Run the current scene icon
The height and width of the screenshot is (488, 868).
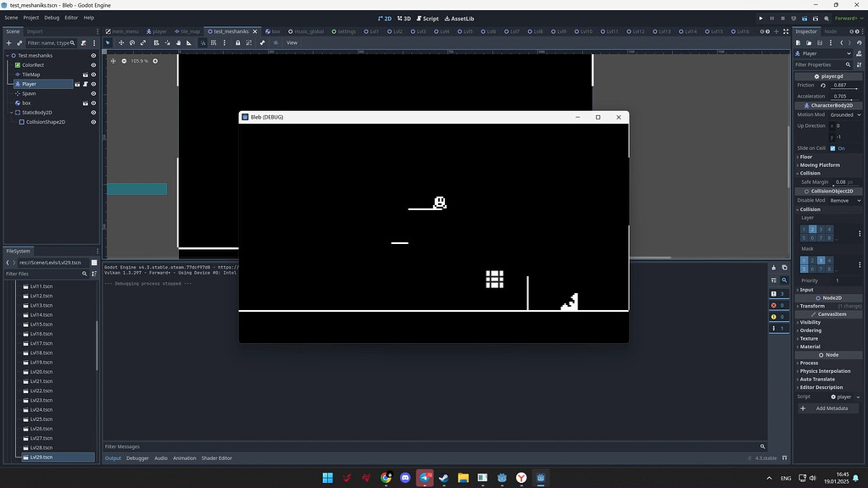(804, 19)
